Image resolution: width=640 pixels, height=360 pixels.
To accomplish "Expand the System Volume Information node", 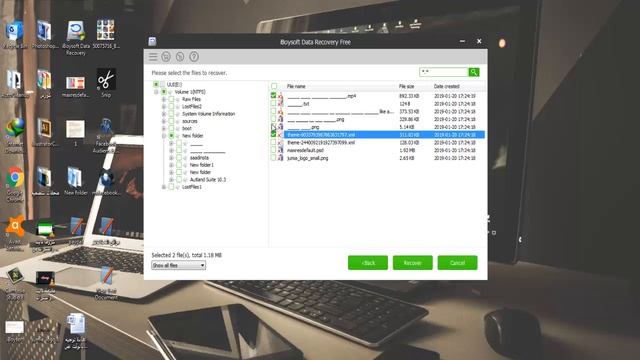I will point(164,114).
